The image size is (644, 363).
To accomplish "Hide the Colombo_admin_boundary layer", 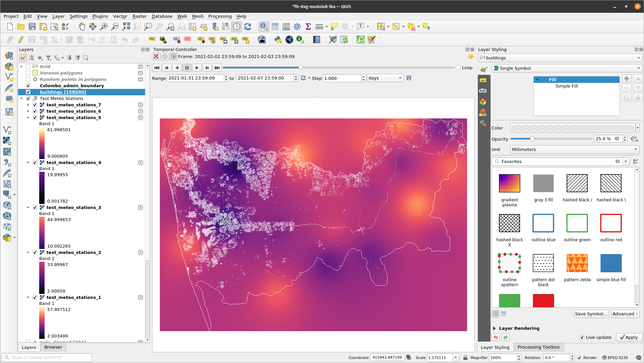I will [x=28, y=86].
